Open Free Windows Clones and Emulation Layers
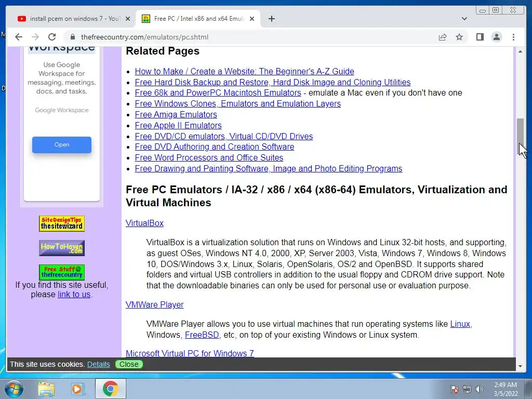This screenshot has width=532, height=399. tap(238, 103)
